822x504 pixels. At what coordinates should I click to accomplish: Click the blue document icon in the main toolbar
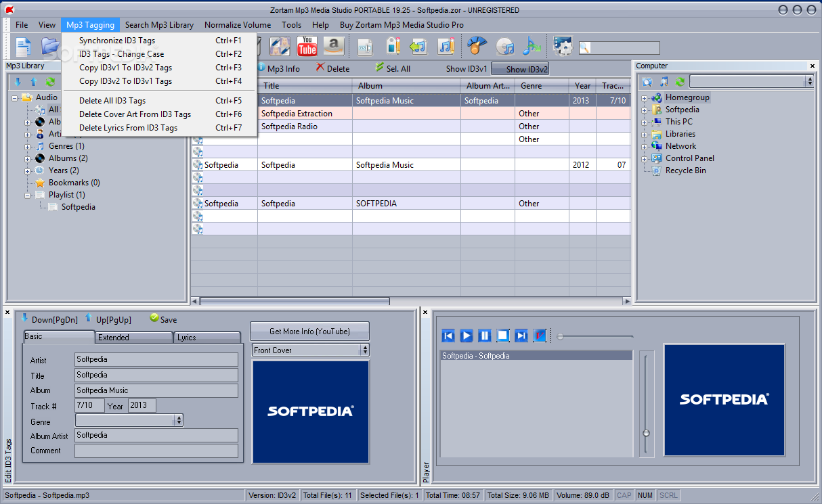coord(24,46)
